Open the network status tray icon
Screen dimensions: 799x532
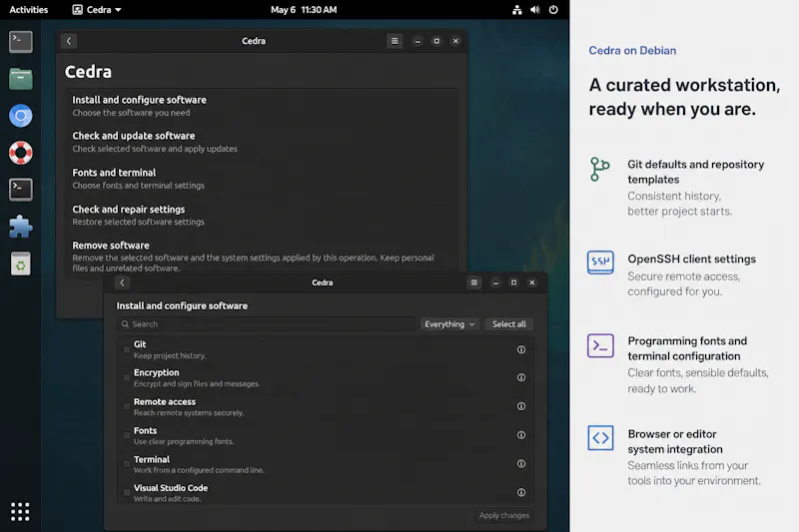(x=516, y=10)
